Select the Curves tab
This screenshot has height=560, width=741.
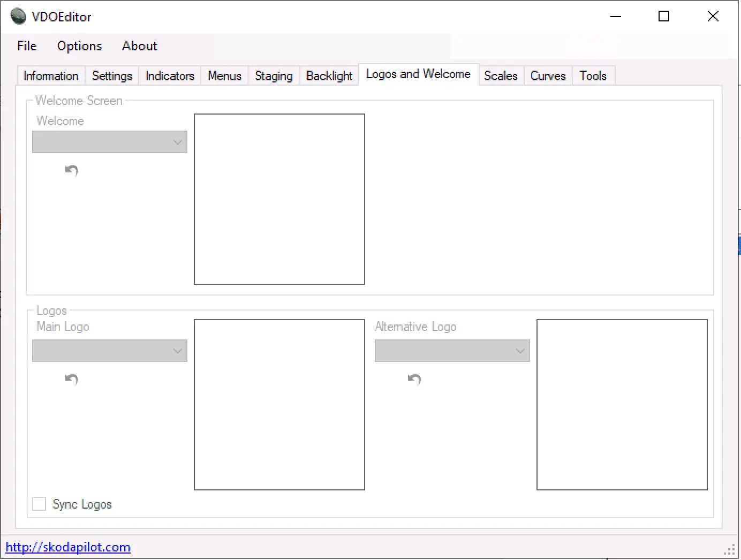click(x=548, y=76)
